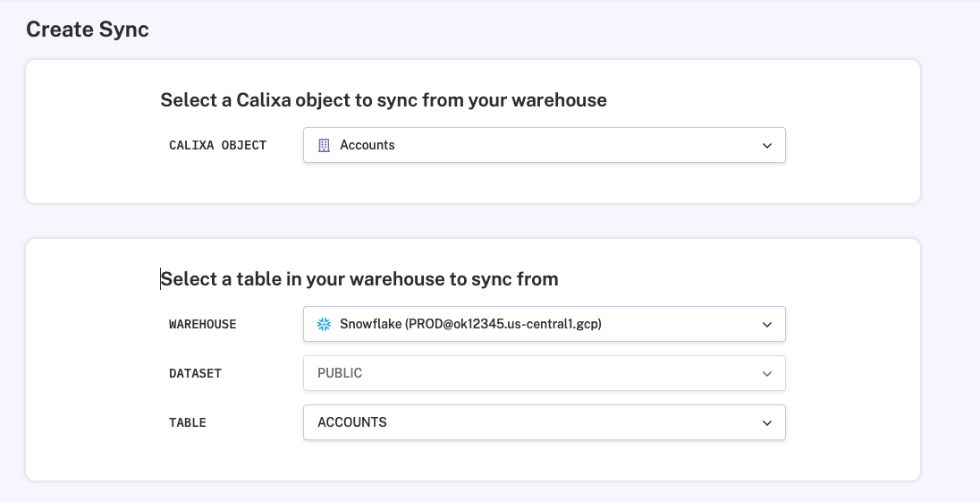The image size is (980, 502).
Task: Expand the Calixa Object dropdown chevron
Action: (766, 145)
